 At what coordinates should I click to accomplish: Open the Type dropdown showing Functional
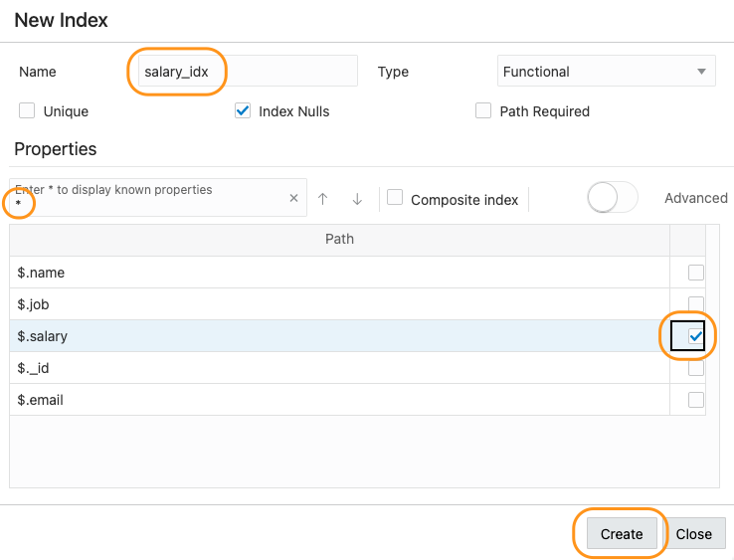pyautogui.click(x=606, y=72)
